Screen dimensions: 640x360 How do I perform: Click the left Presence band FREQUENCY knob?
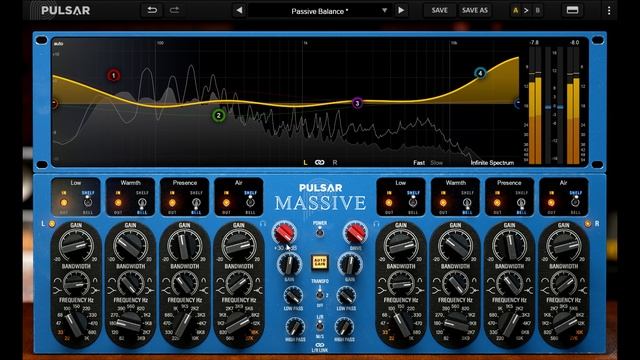click(x=184, y=324)
